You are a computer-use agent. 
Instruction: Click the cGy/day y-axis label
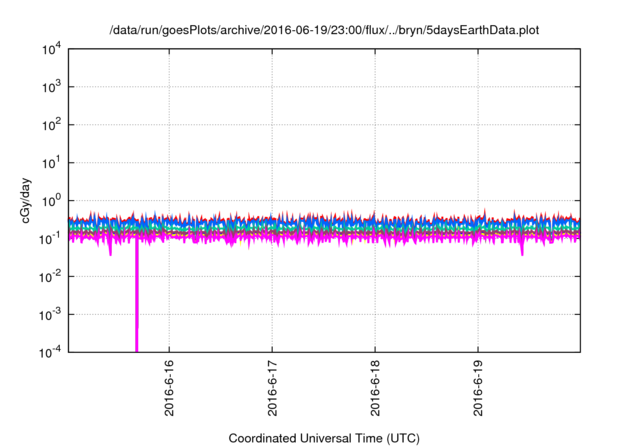click(26, 200)
